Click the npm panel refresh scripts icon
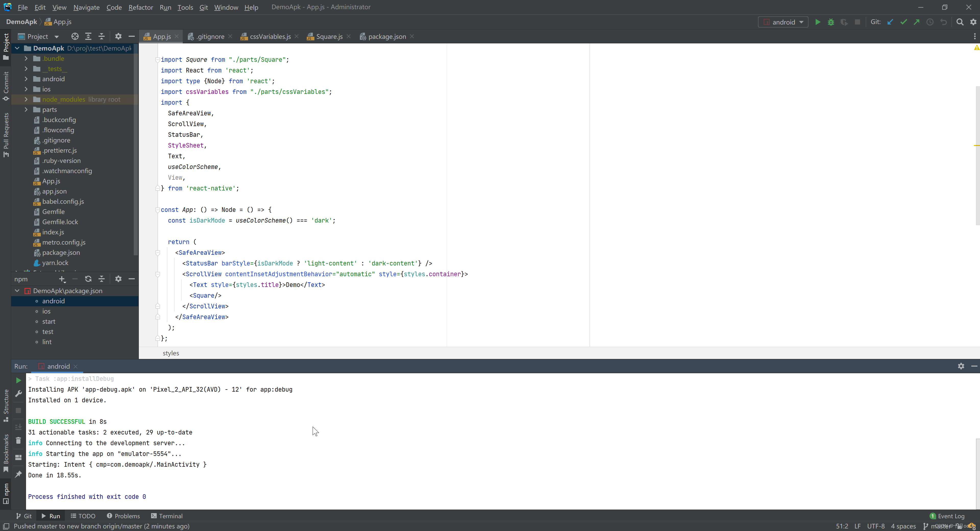 click(x=88, y=279)
